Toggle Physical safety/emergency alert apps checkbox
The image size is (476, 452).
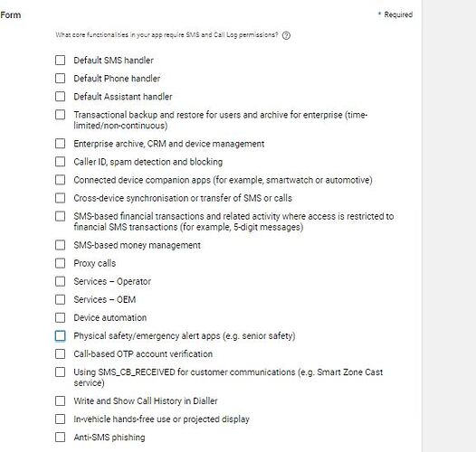click(x=60, y=335)
